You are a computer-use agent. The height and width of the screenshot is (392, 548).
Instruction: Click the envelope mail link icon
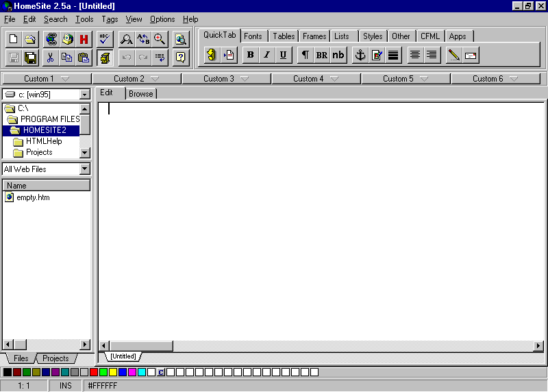point(471,55)
